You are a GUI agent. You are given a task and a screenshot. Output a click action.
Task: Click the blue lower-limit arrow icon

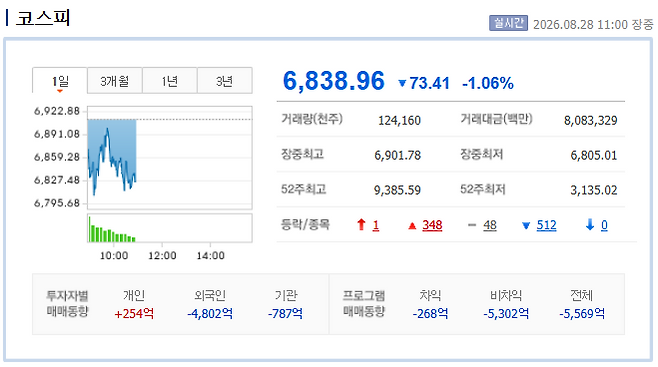[x=590, y=225]
